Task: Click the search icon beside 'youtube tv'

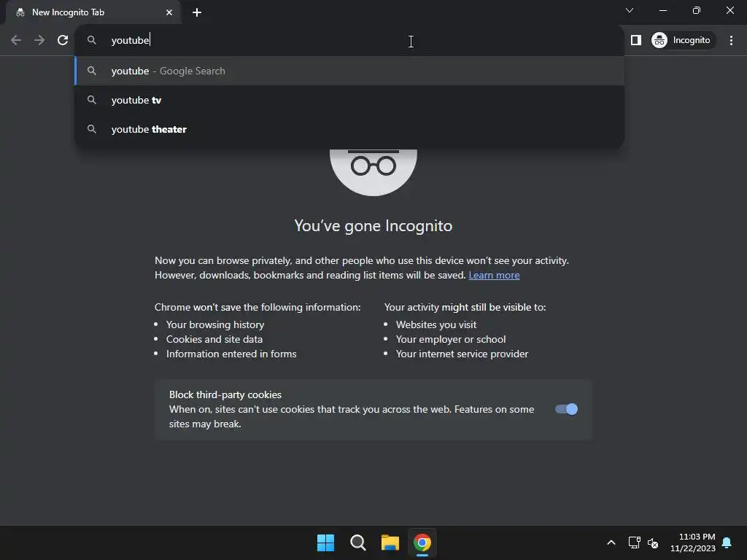Action: pyautogui.click(x=91, y=100)
